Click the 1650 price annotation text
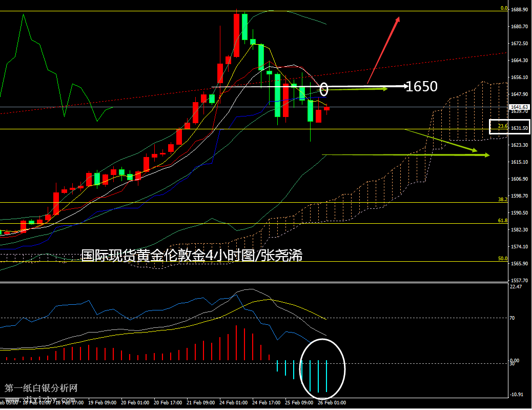Screen dimensions: 532x410 pos(422,87)
